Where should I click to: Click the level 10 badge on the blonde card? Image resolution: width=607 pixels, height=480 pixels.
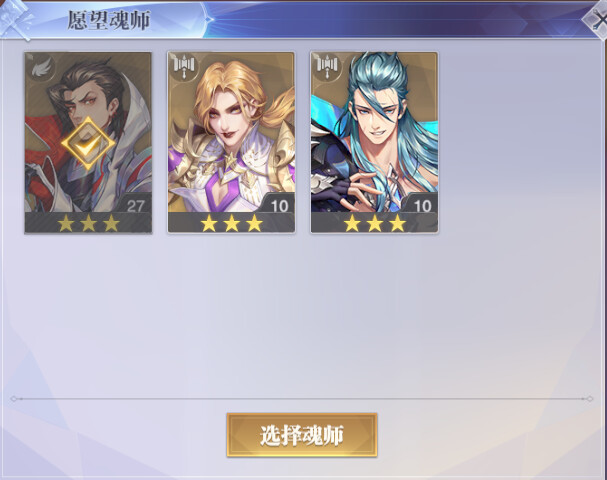pyautogui.click(x=279, y=206)
